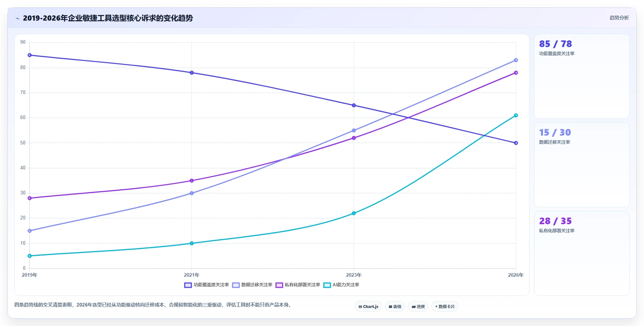This screenshot has width=644, height=326.
Task: Click the y-axis label 90
Action: click(23, 42)
